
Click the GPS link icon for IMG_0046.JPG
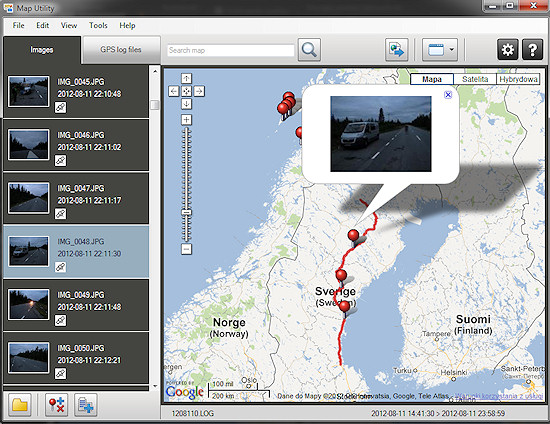pyautogui.click(x=61, y=161)
